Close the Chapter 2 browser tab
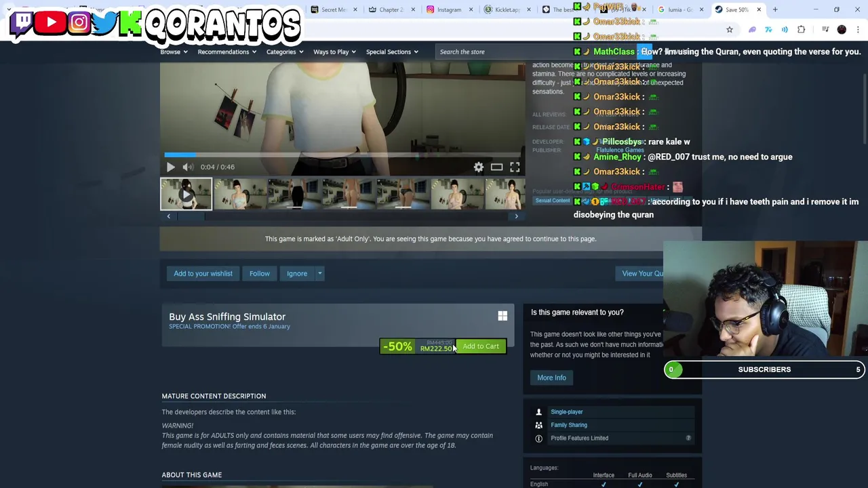 click(x=413, y=9)
